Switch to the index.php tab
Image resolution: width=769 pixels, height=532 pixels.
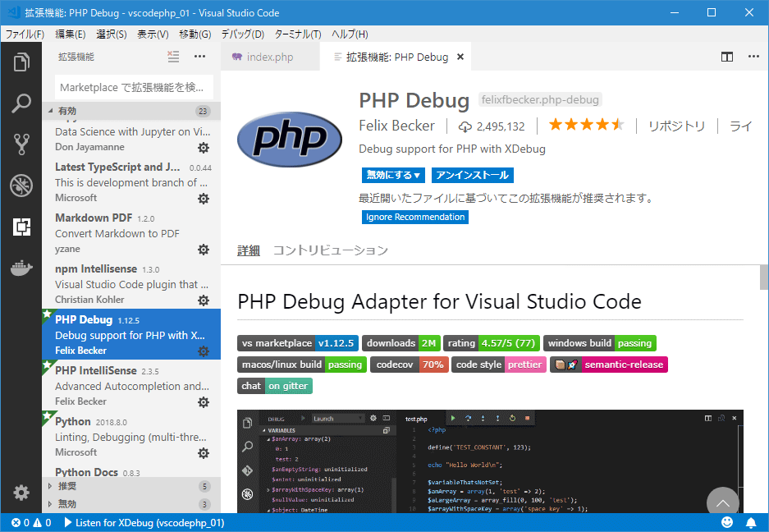(x=270, y=57)
